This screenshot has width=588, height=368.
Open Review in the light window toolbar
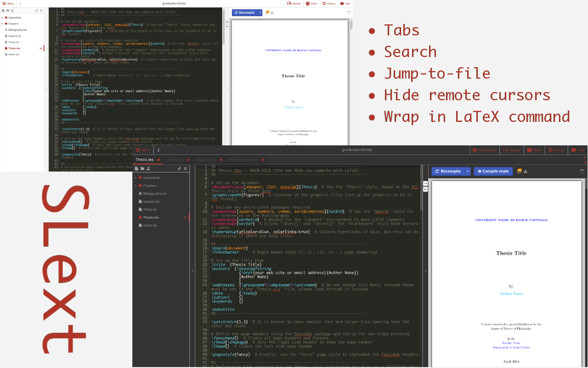[x=294, y=3]
